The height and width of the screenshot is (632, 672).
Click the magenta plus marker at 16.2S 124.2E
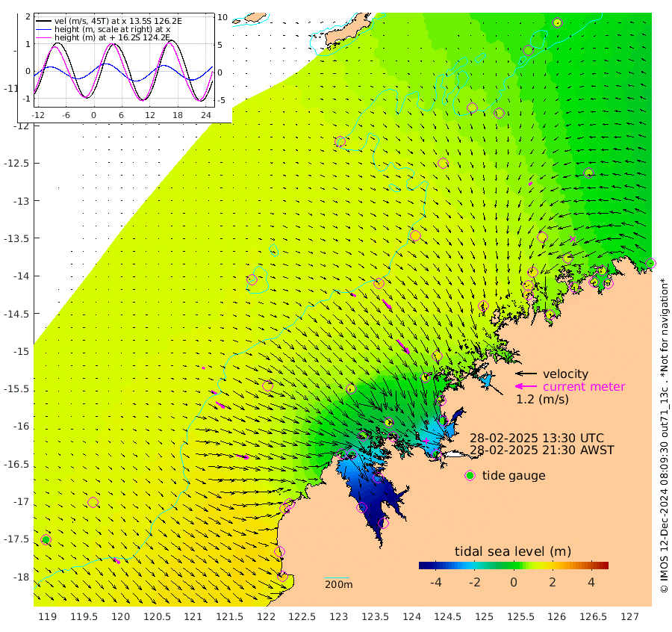point(426,440)
